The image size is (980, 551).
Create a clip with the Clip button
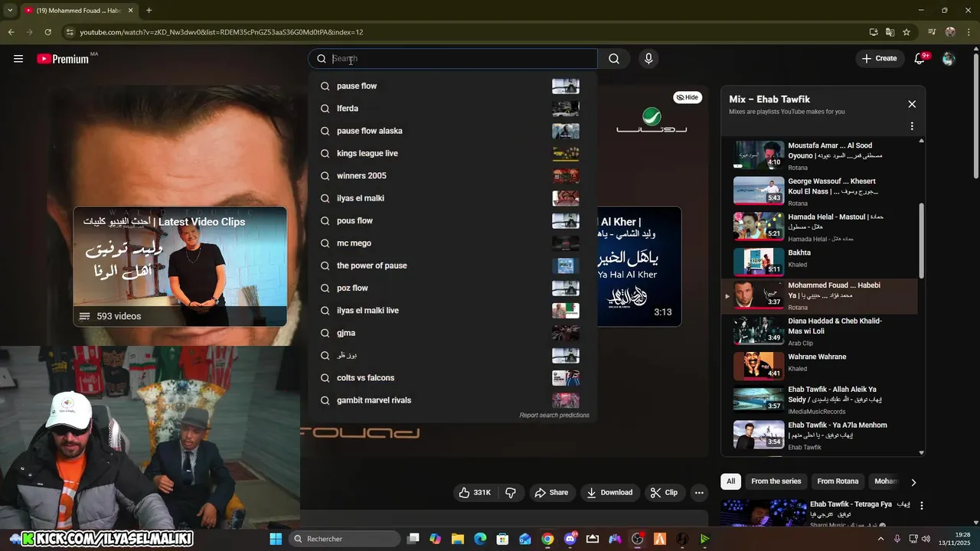664,493
